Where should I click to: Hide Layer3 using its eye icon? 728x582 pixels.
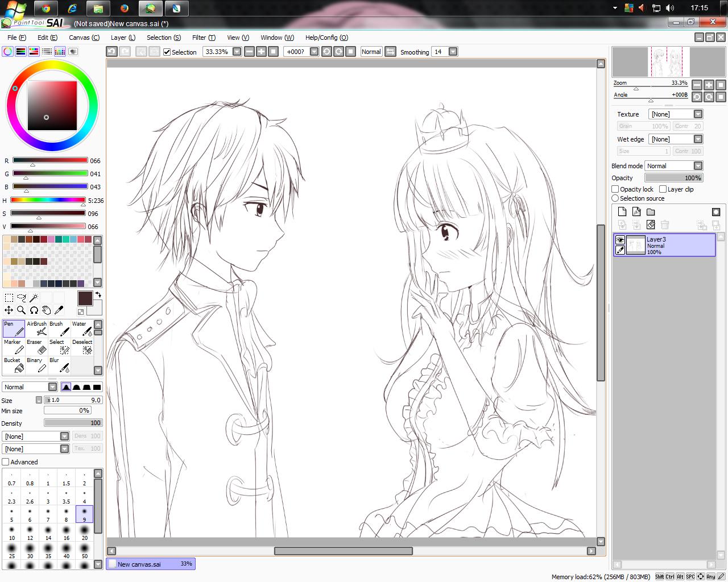tap(620, 240)
